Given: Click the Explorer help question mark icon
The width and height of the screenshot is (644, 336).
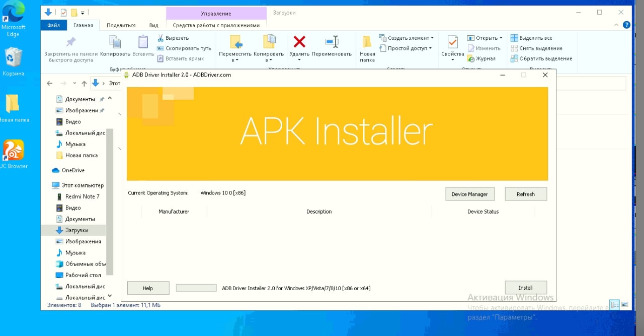Looking at the screenshot, I should tap(626, 25).
